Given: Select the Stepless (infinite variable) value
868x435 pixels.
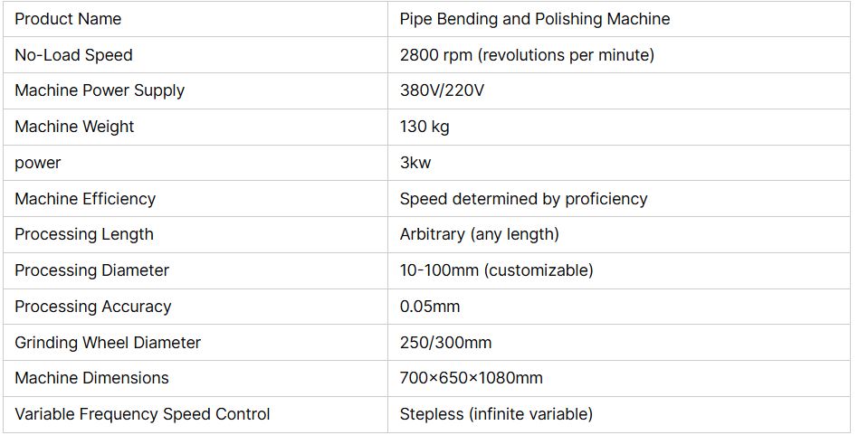Looking at the screenshot, I should (x=496, y=414).
